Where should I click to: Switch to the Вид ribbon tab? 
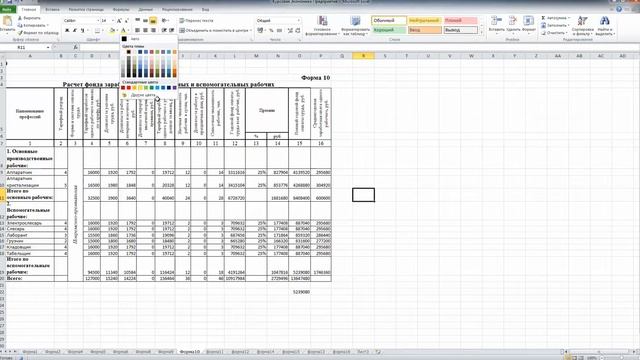[205, 9]
